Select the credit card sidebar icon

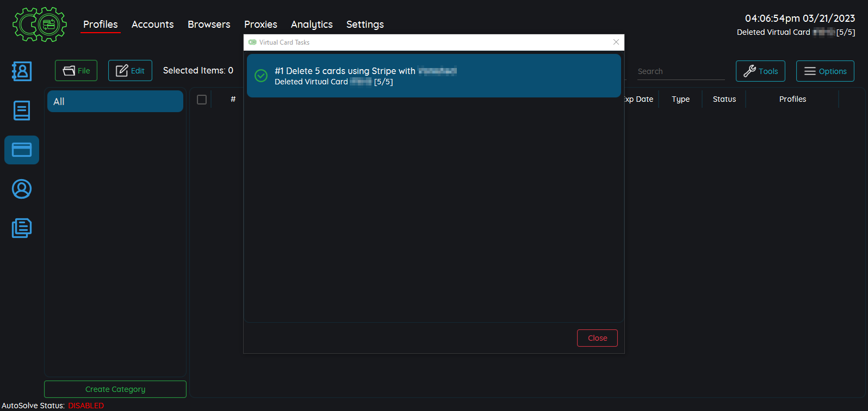(x=22, y=150)
